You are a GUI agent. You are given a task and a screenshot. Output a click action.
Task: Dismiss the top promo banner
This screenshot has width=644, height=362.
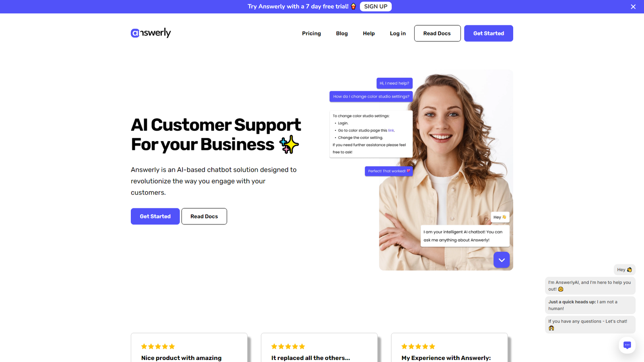click(633, 7)
